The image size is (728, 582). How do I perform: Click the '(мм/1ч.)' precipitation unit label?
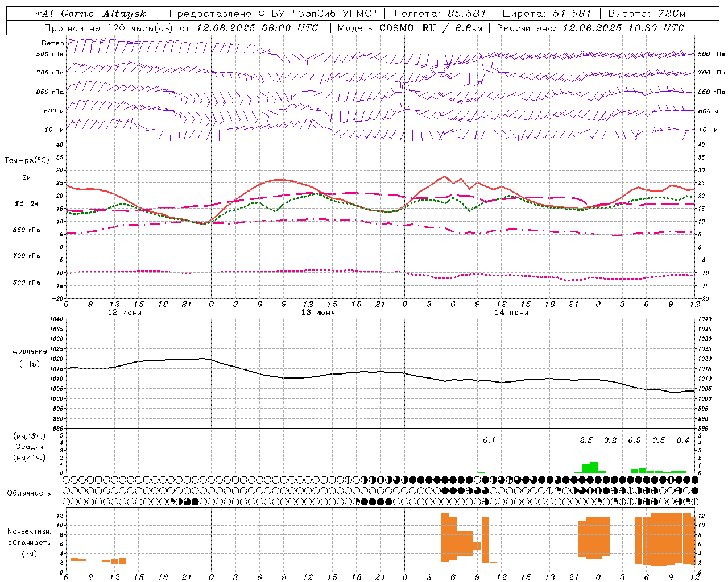click(30, 458)
